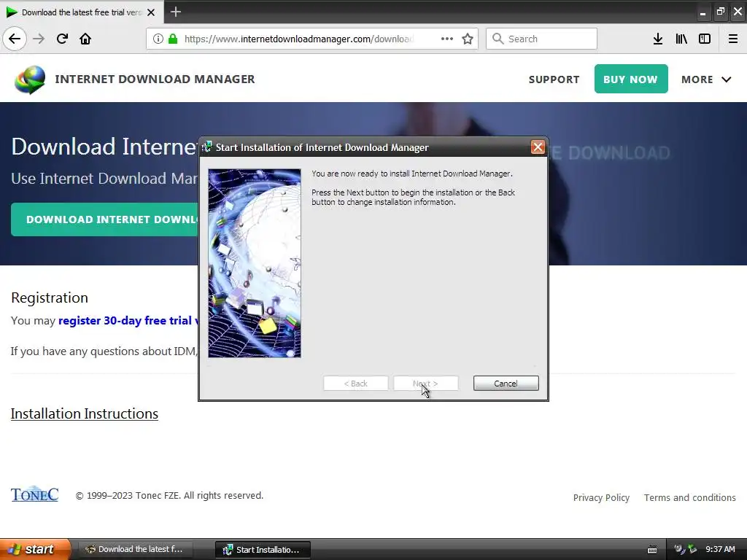Click the Download Internet Download Manager green button
The width and height of the screenshot is (747, 560).
point(105,219)
